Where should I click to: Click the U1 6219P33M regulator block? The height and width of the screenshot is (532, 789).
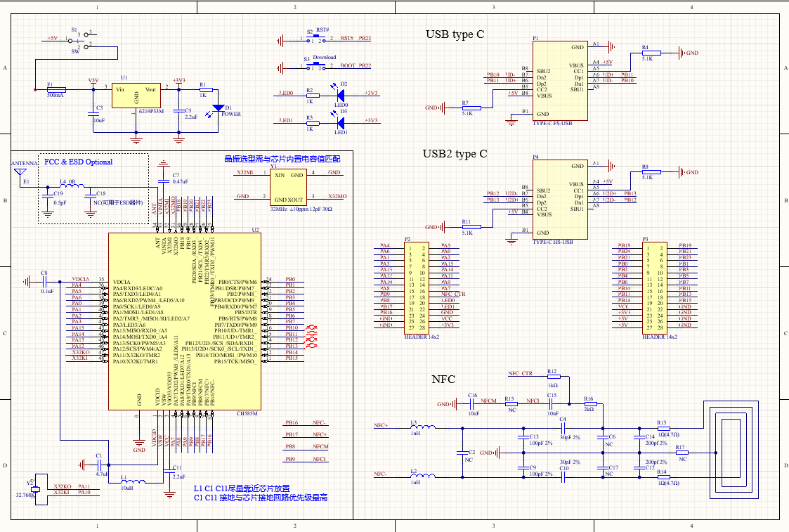pyautogui.click(x=136, y=96)
